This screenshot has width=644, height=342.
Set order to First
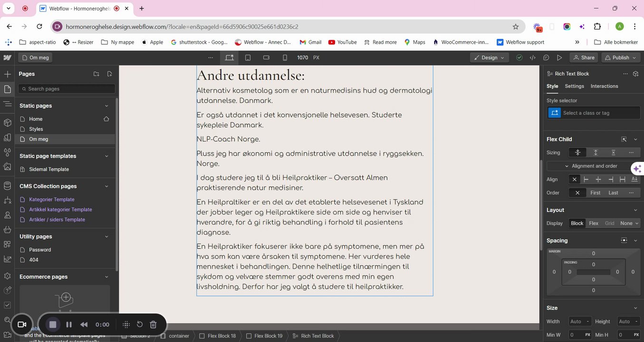(595, 193)
